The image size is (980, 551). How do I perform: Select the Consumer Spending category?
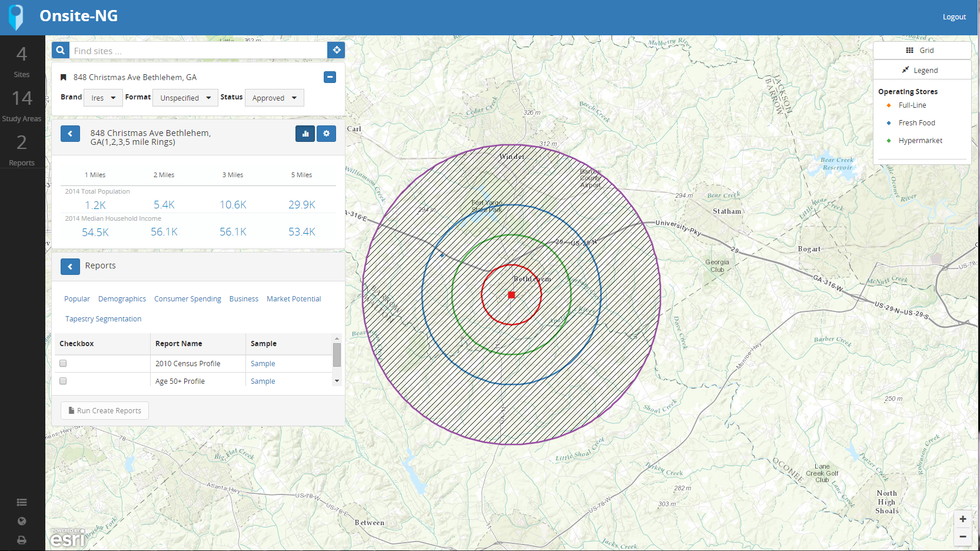(188, 299)
